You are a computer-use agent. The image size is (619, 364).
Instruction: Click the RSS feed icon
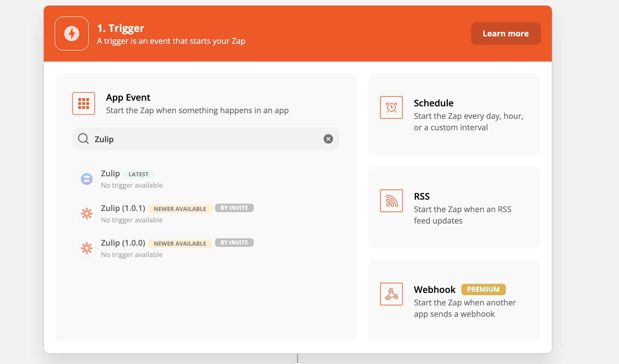pyautogui.click(x=391, y=201)
